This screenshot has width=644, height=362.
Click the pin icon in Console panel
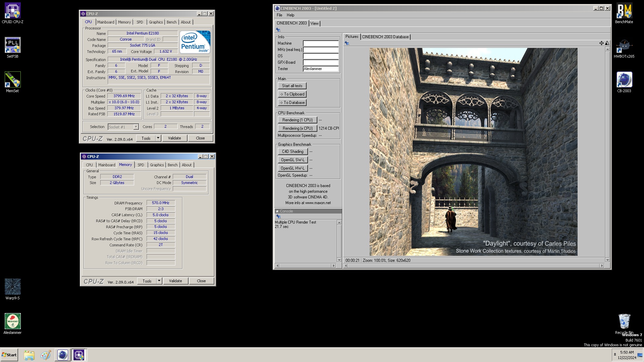pos(278,217)
